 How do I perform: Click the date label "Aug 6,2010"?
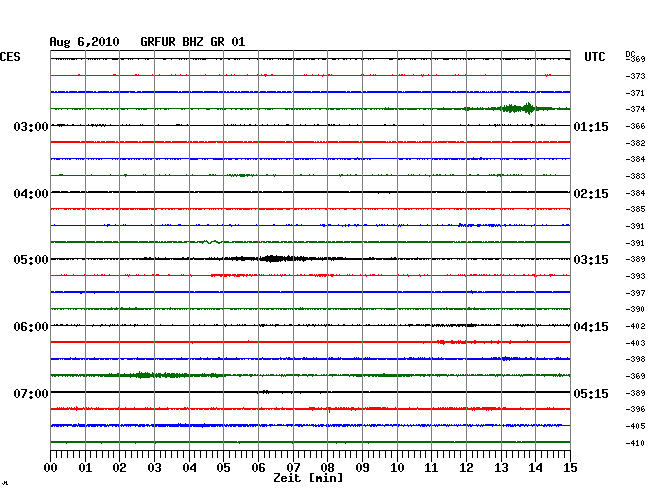84,42
